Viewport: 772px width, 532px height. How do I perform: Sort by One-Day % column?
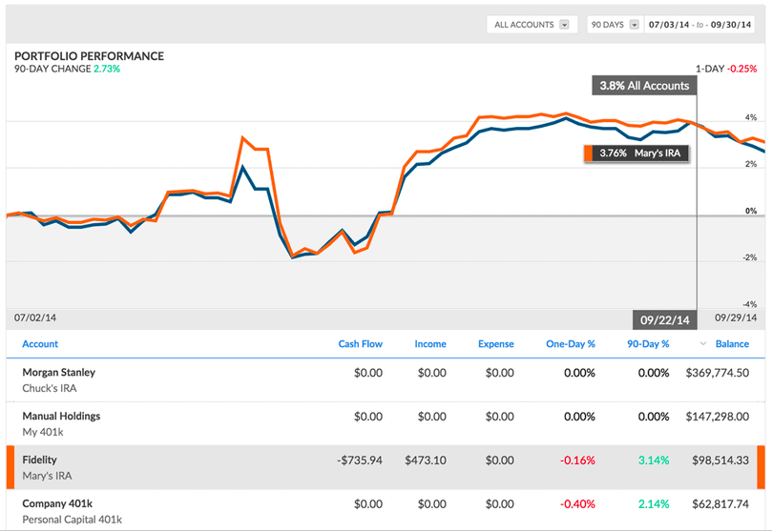point(570,344)
